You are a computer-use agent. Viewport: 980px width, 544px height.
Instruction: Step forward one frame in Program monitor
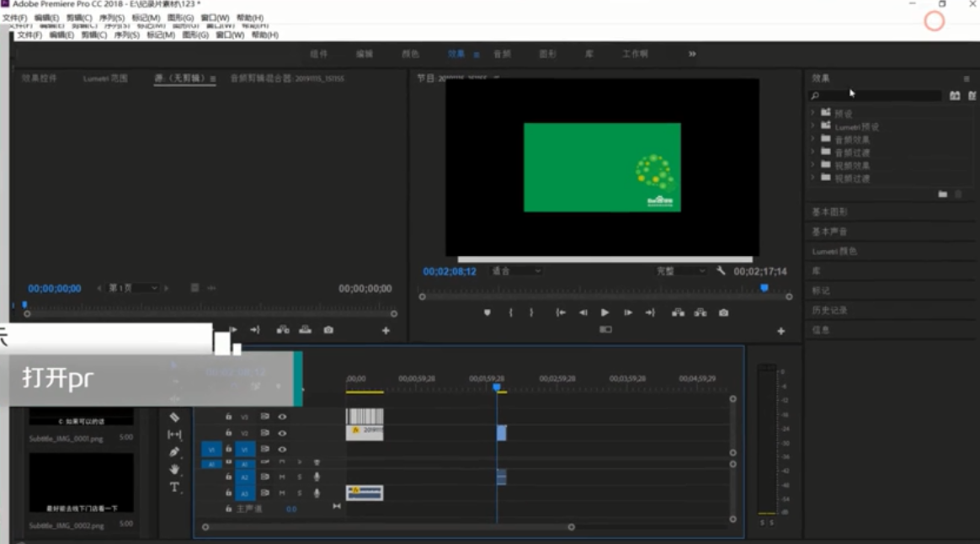coord(628,312)
